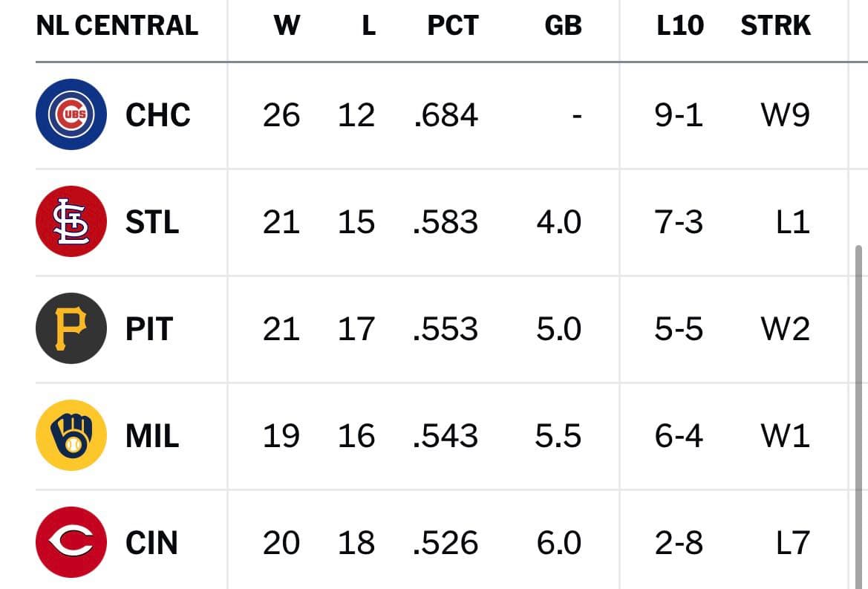Open the CIN team link
Image resolution: width=868 pixels, height=589 pixels.
pyautogui.click(x=151, y=542)
